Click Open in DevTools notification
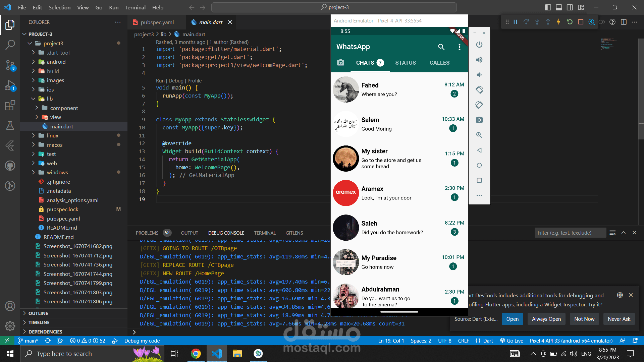The width and height of the screenshot is (644, 362). click(512, 319)
